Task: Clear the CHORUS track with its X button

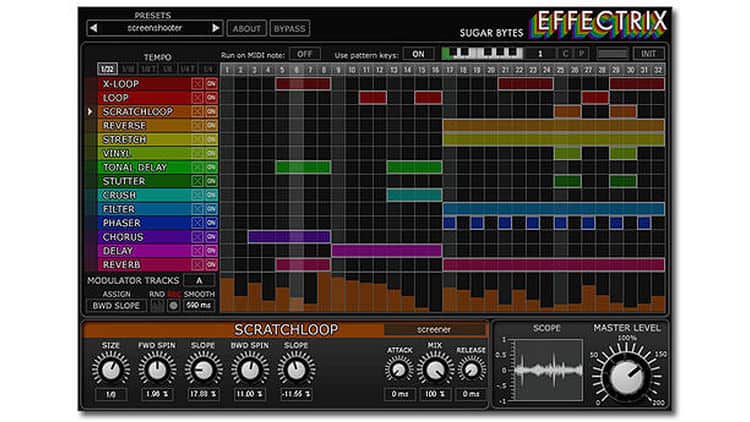Action: point(197,237)
